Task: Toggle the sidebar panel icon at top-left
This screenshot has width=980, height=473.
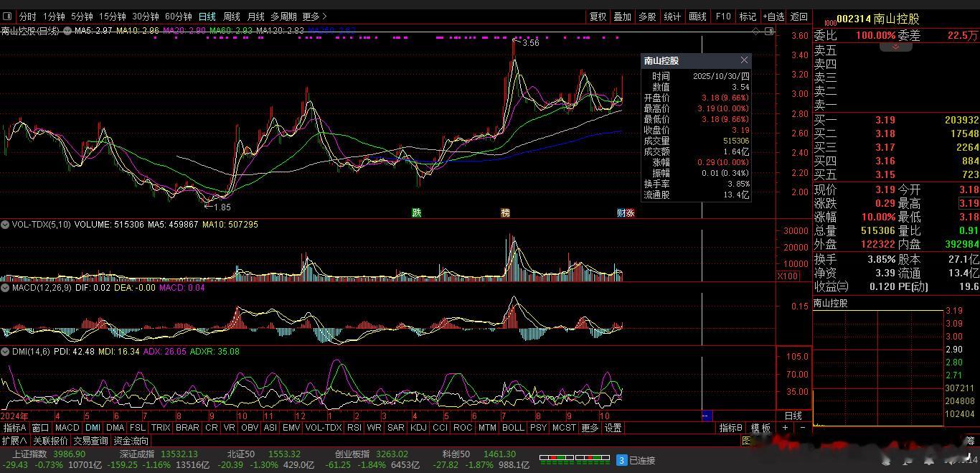Action: coord(7,16)
